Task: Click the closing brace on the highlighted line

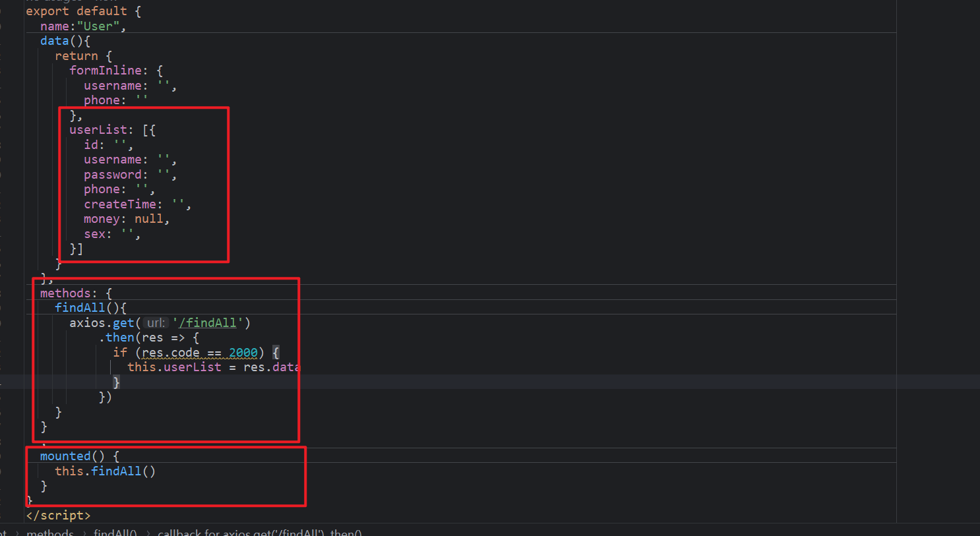Action: click(x=117, y=382)
